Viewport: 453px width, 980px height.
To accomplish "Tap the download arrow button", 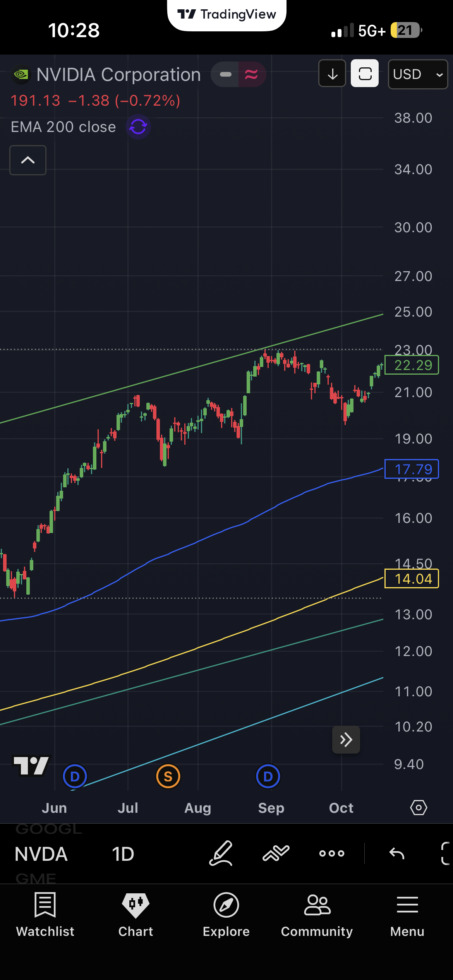I will pos(332,74).
